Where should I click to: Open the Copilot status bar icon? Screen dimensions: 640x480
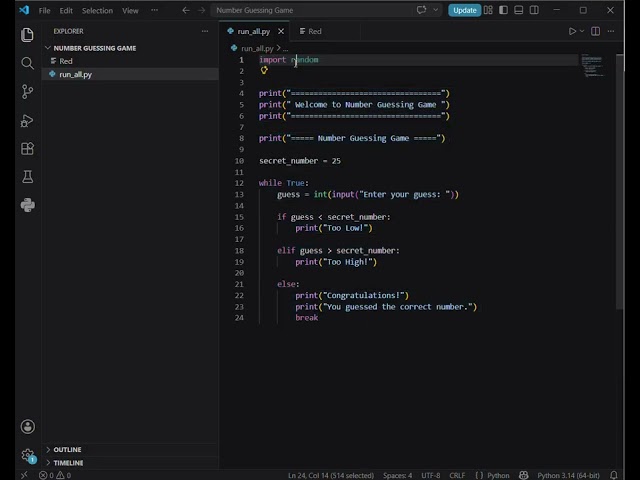tap(523, 475)
